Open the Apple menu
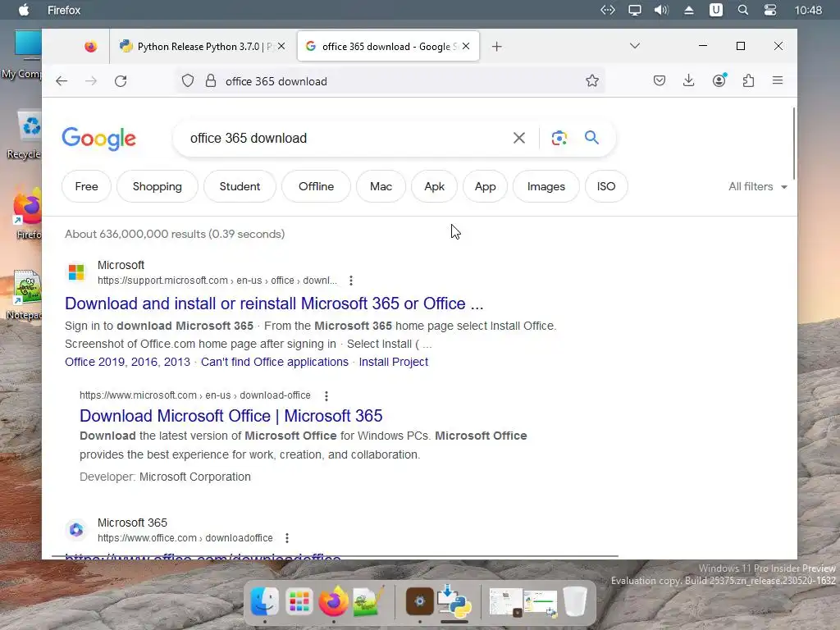840x630 pixels. [x=24, y=10]
